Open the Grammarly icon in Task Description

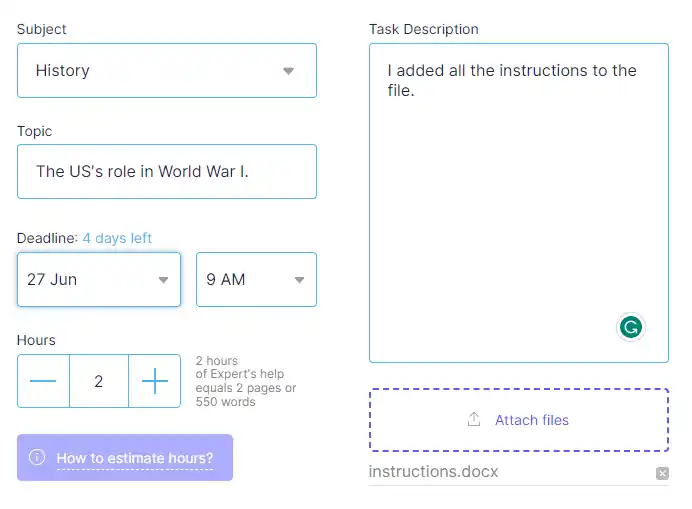click(x=631, y=328)
